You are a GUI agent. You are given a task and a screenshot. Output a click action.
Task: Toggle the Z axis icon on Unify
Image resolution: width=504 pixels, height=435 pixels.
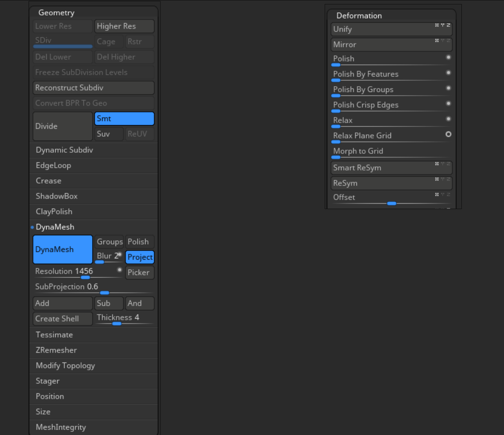coord(448,25)
